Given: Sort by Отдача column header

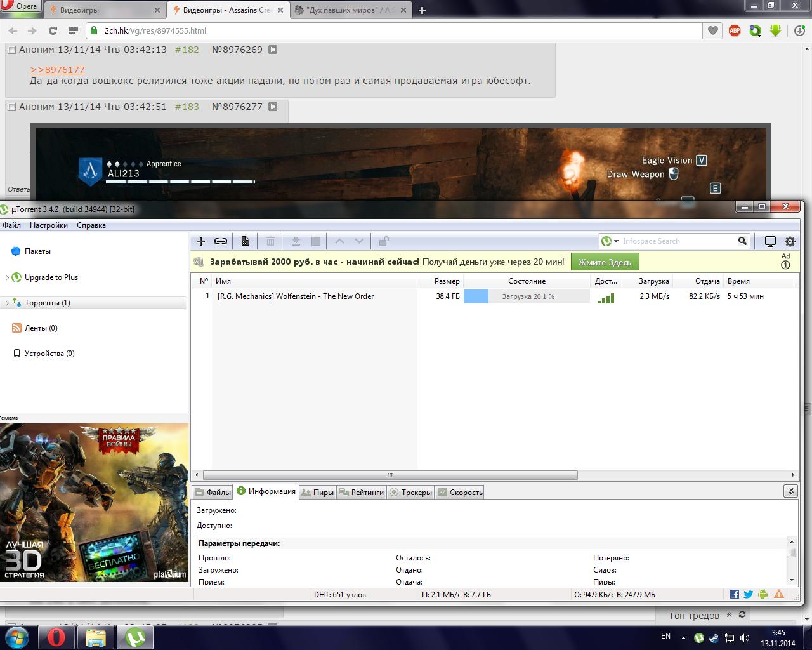Looking at the screenshot, I should point(698,281).
